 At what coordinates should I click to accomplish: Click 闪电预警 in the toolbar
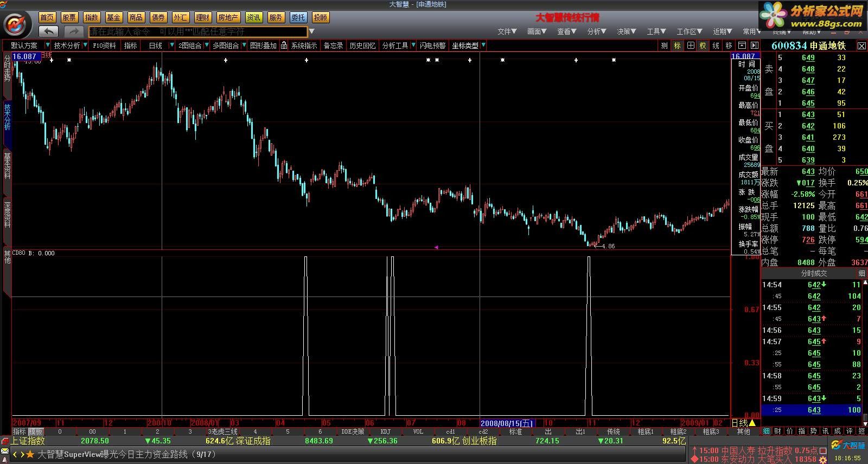tap(432, 46)
